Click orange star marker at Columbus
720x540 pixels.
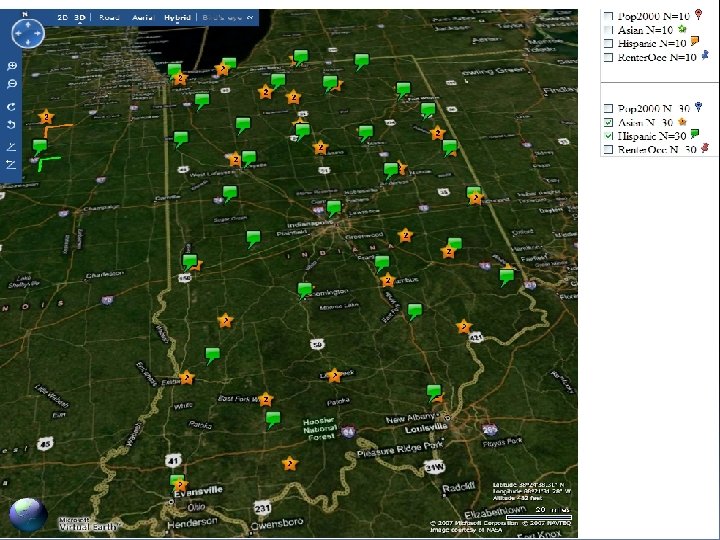pos(388,280)
